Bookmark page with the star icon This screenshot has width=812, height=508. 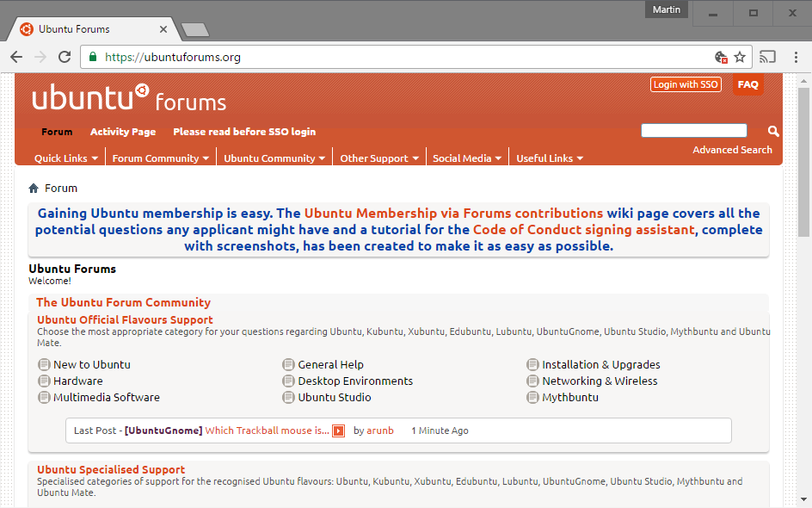(x=740, y=57)
